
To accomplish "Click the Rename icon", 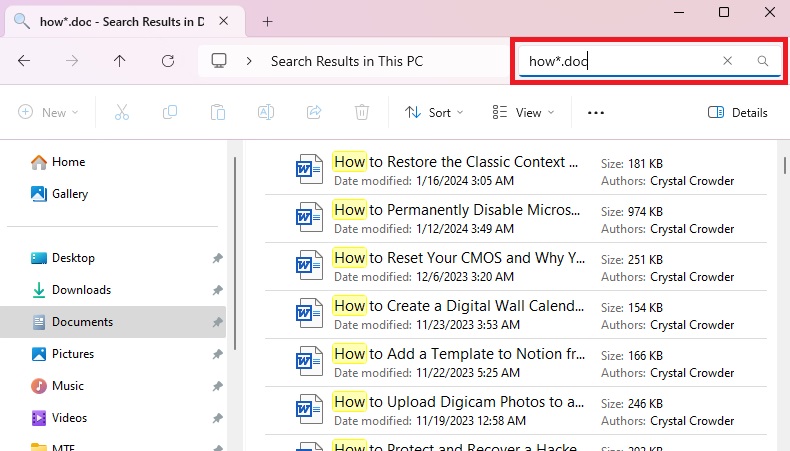I will 266,112.
